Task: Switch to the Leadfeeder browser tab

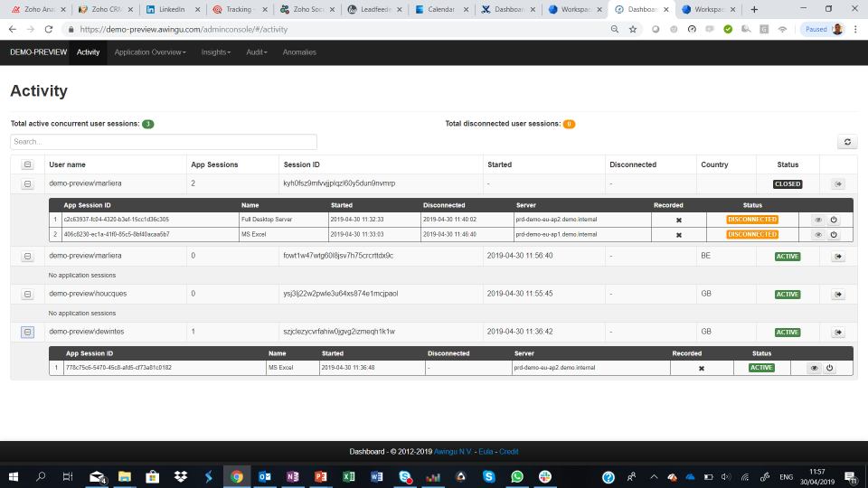Action: pos(373,9)
